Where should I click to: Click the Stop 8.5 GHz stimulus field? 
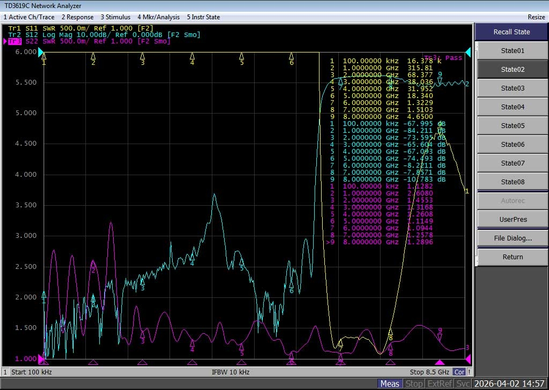(429, 372)
